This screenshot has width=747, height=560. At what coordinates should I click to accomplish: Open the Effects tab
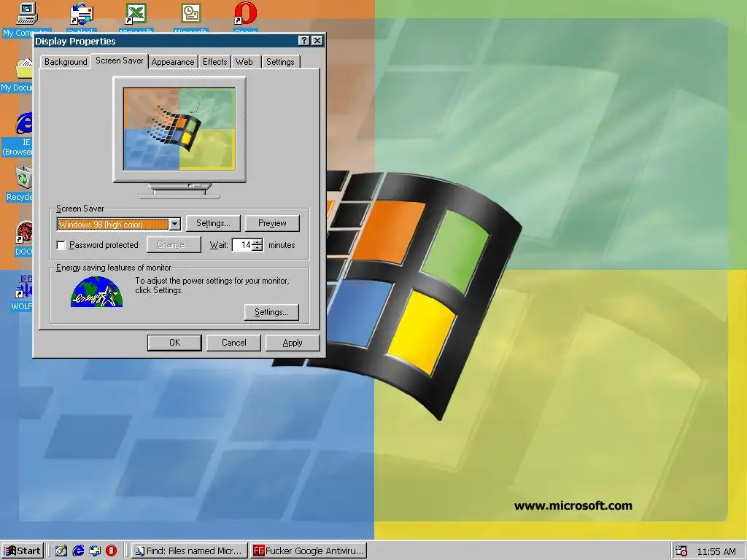[215, 62]
